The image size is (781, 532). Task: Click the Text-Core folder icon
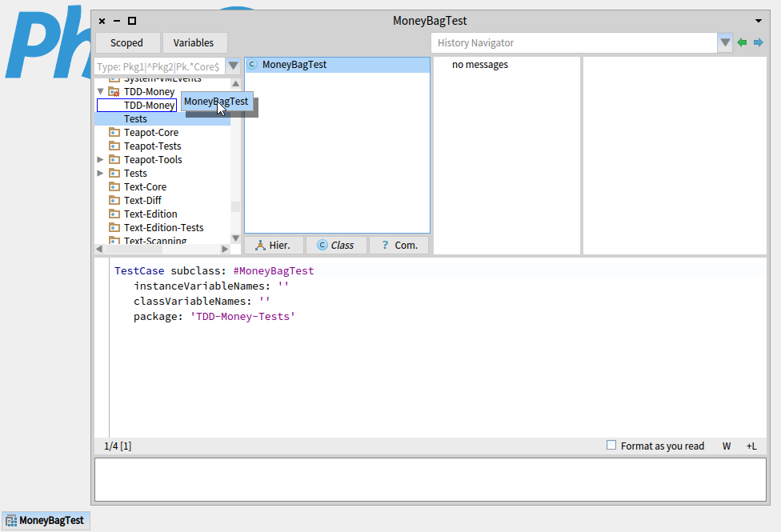114,186
